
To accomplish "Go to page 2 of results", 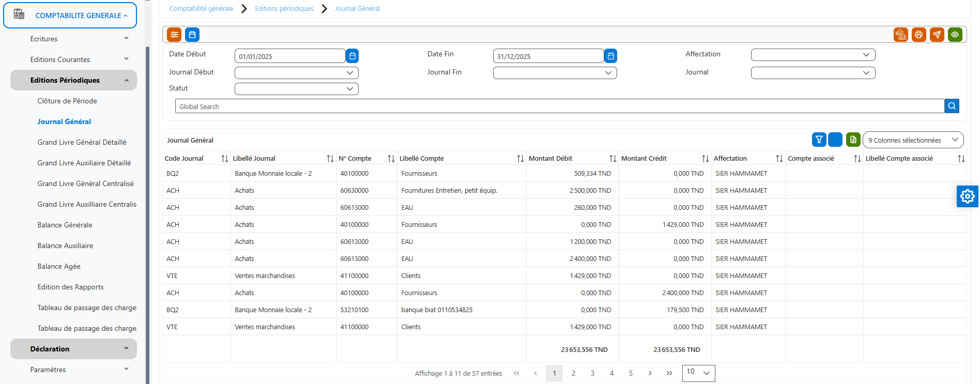I will click(x=574, y=373).
